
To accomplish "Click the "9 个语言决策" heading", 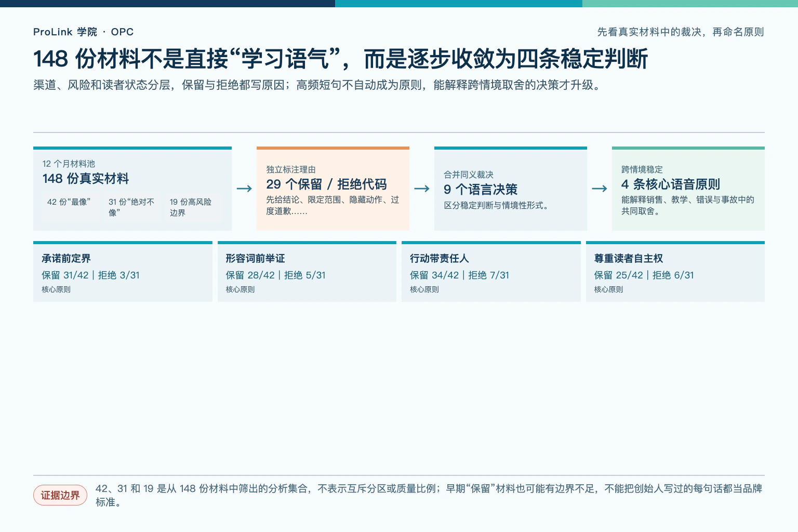I will (481, 190).
